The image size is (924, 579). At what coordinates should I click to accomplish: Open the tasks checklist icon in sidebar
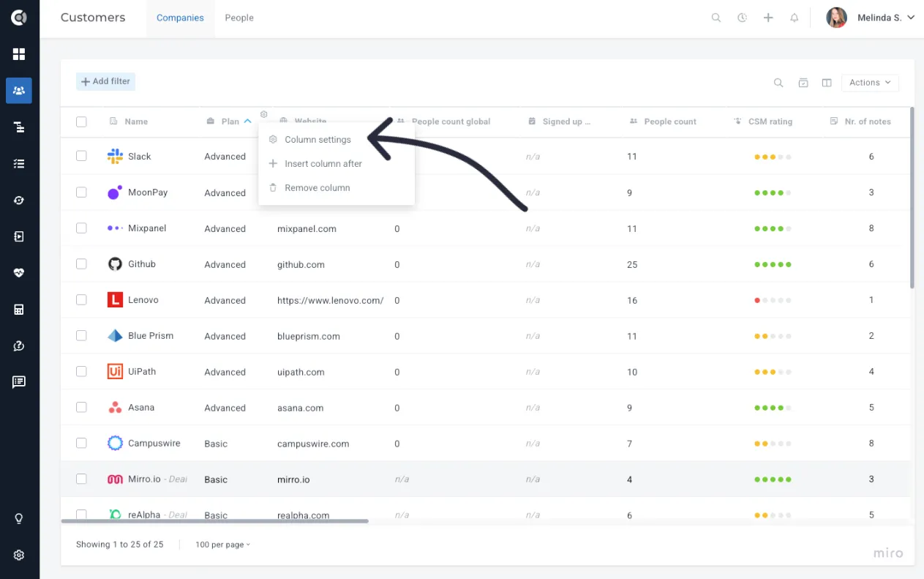(19, 164)
